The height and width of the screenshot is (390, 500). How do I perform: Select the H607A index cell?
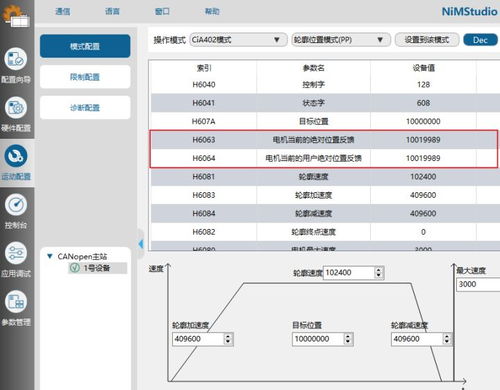click(204, 121)
